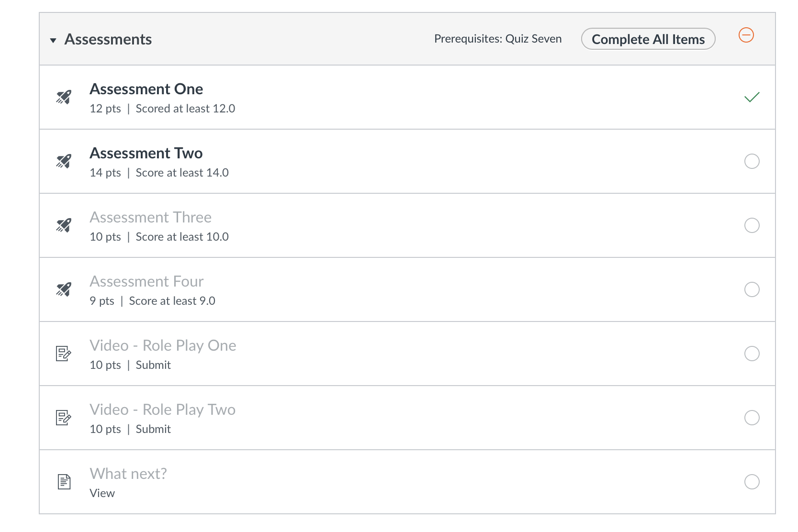This screenshot has height=532, width=798.
Task: Open the Assessment One quiz link
Action: pos(146,89)
